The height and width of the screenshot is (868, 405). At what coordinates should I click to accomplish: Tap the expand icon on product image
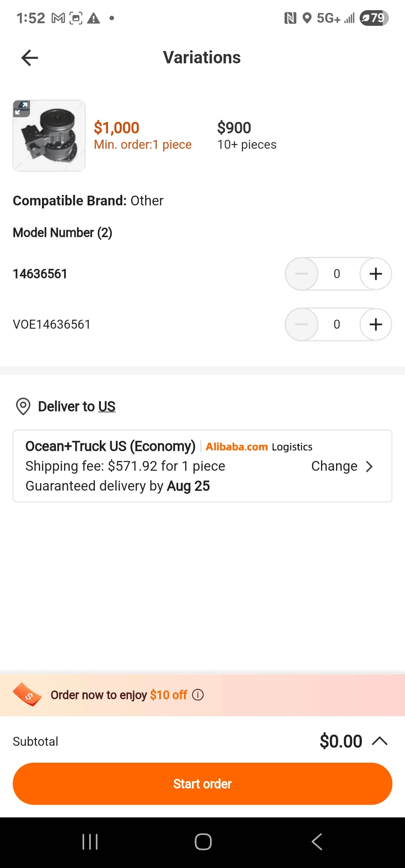21,109
